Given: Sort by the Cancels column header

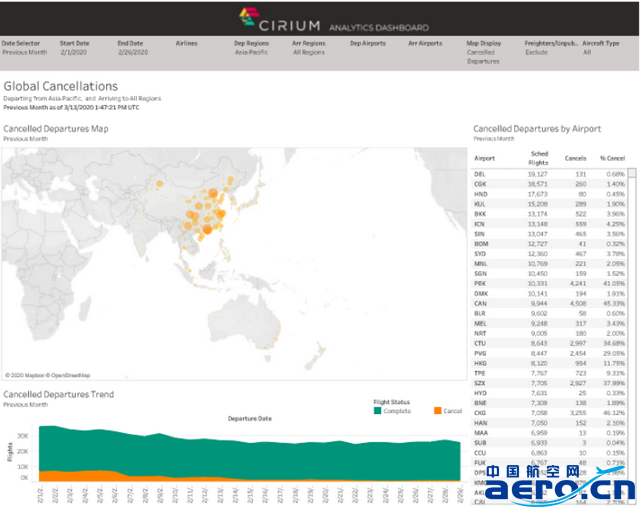Looking at the screenshot, I should coord(576,158).
